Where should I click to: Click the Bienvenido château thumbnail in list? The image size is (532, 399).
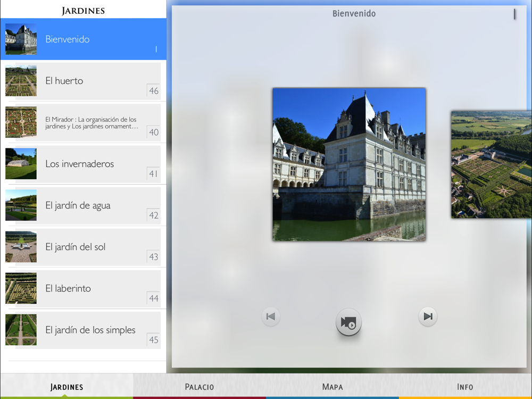pos(21,39)
